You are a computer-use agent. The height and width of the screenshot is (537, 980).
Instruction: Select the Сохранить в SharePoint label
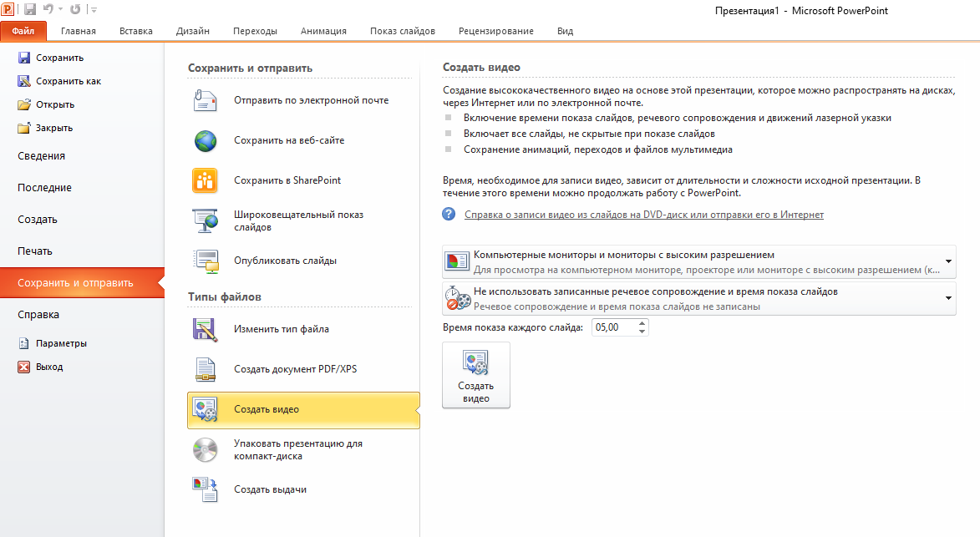pyautogui.click(x=287, y=180)
